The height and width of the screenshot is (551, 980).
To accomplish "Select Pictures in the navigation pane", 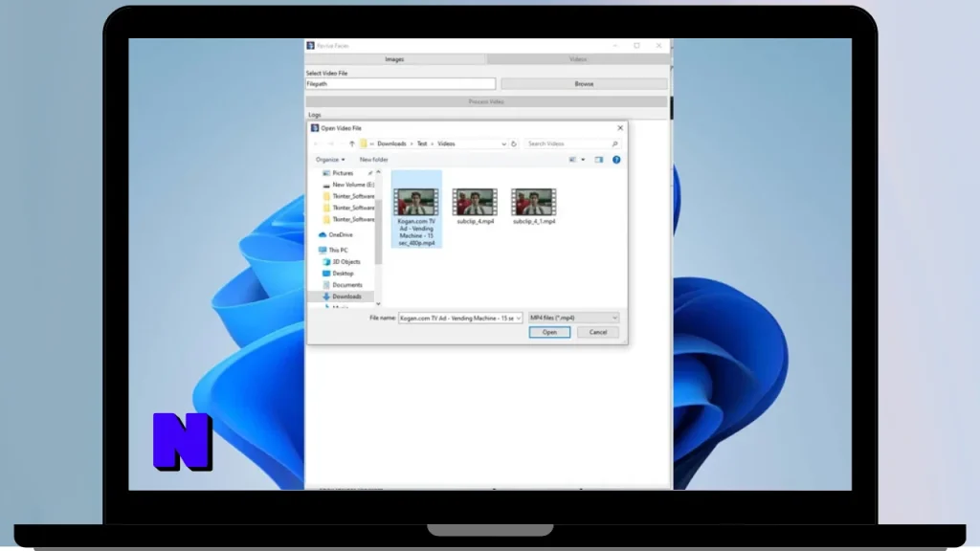I will pos(344,173).
